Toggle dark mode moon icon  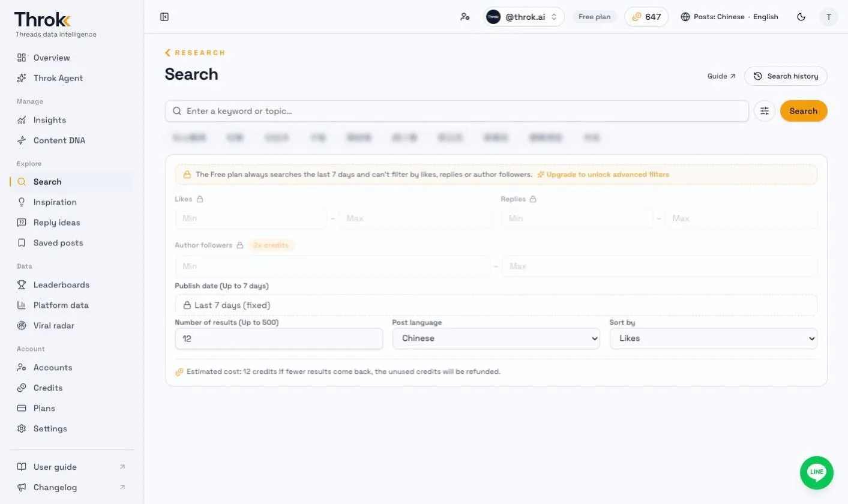tap(801, 17)
